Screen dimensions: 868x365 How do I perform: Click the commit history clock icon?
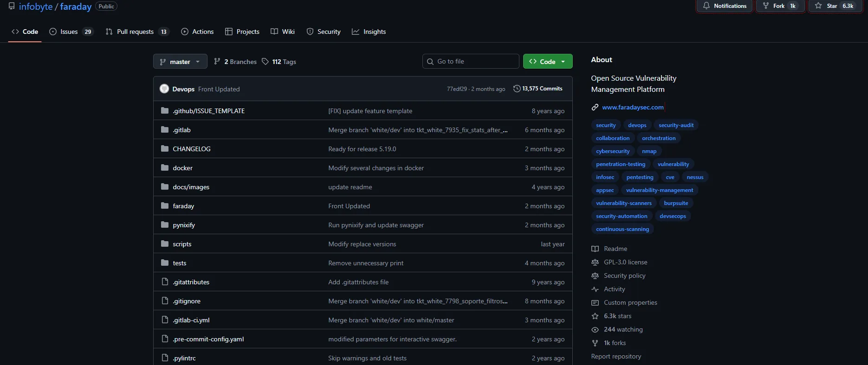tap(517, 89)
